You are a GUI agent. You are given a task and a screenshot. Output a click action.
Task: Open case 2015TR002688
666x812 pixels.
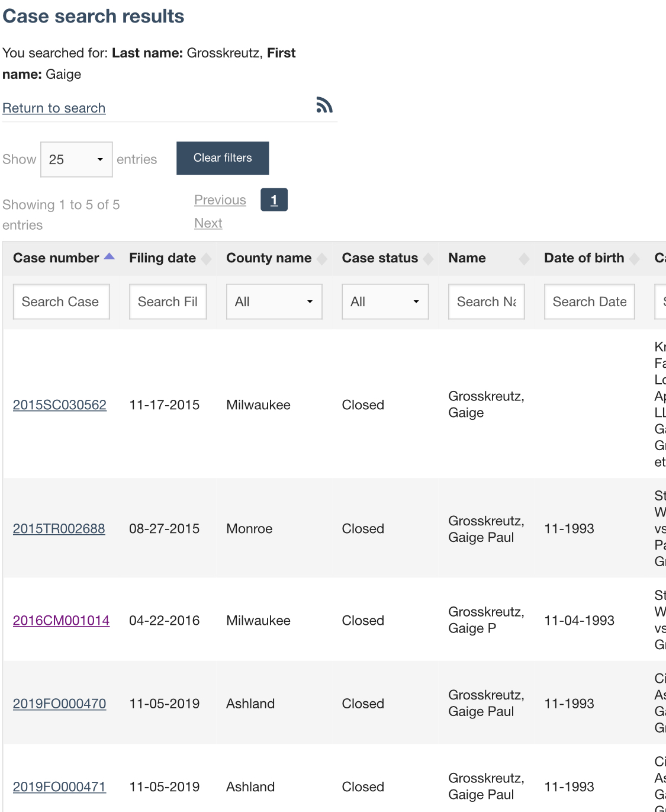(59, 529)
